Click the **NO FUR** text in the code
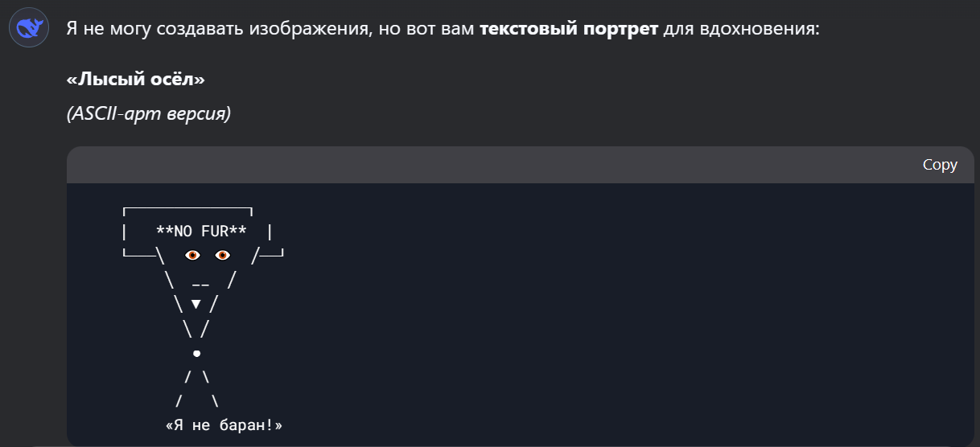 (201, 232)
